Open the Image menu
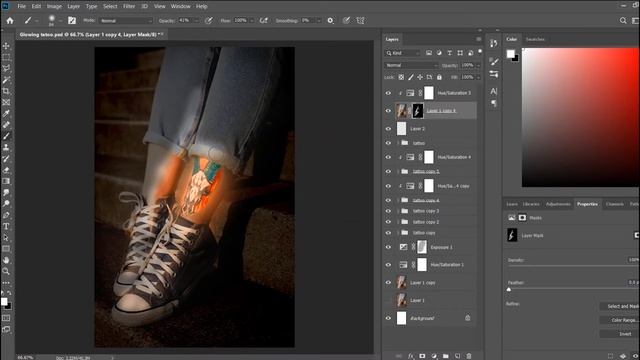 pyautogui.click(x=54, y=7)
